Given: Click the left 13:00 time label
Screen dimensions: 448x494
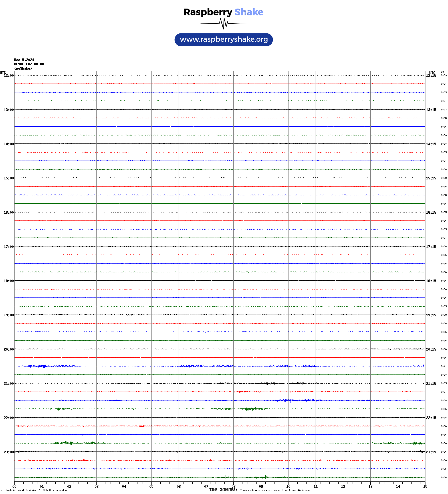Looking at the screenshot, I should (x=9, y=110).
